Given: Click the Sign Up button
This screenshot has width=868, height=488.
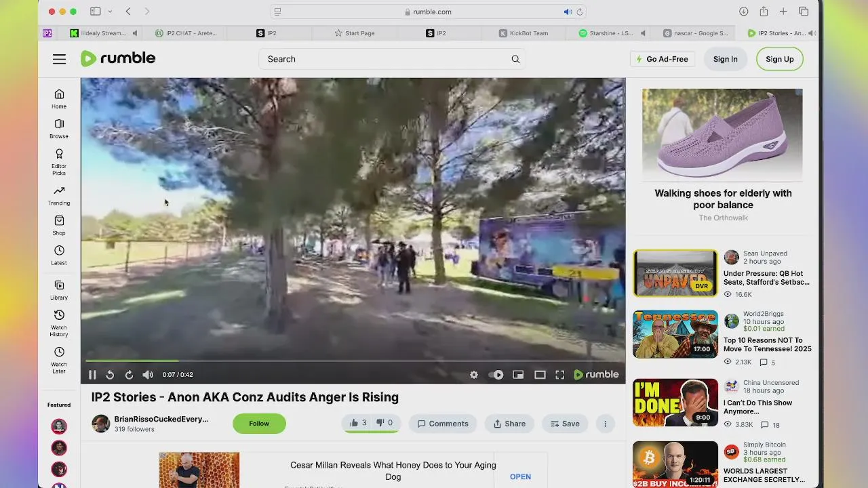Looking at the screenshot, I should (x=780, y=59).
